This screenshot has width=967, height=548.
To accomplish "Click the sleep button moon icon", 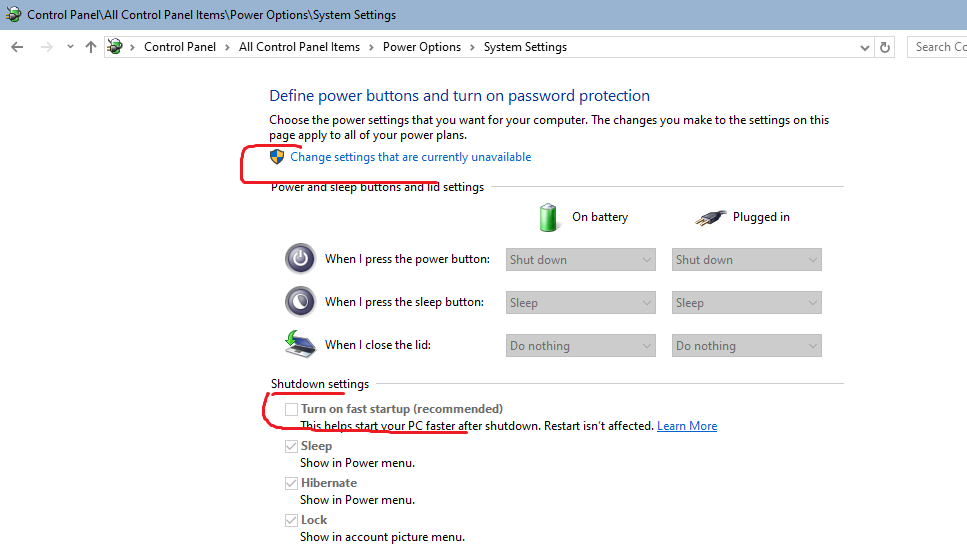I will point(300,302).
